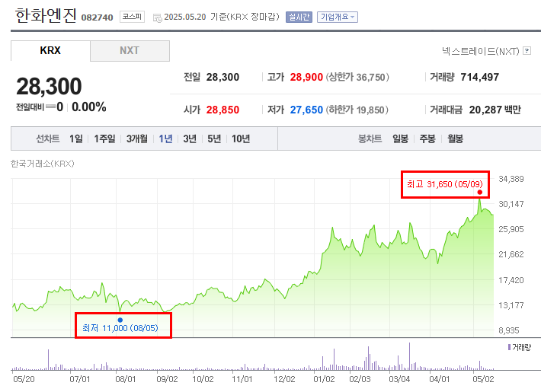Click the 상한가 36,750 text
541x392 pixels.
tap(357, 77)
